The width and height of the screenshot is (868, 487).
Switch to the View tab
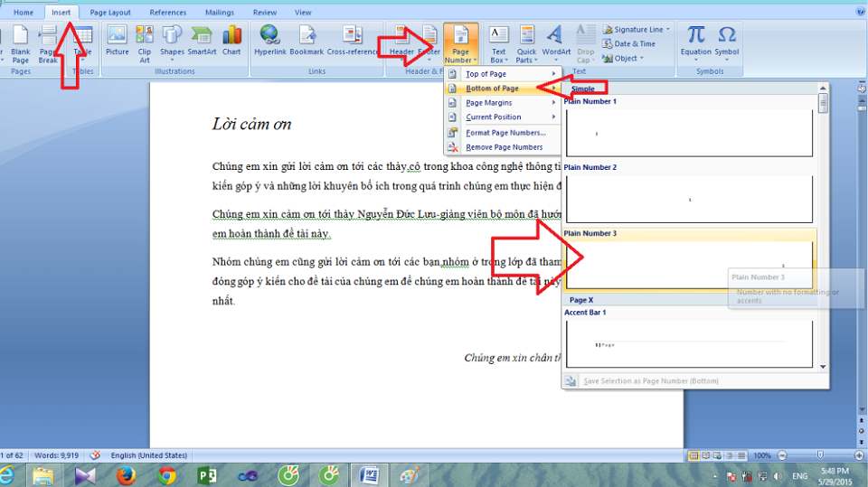[303, 12]
